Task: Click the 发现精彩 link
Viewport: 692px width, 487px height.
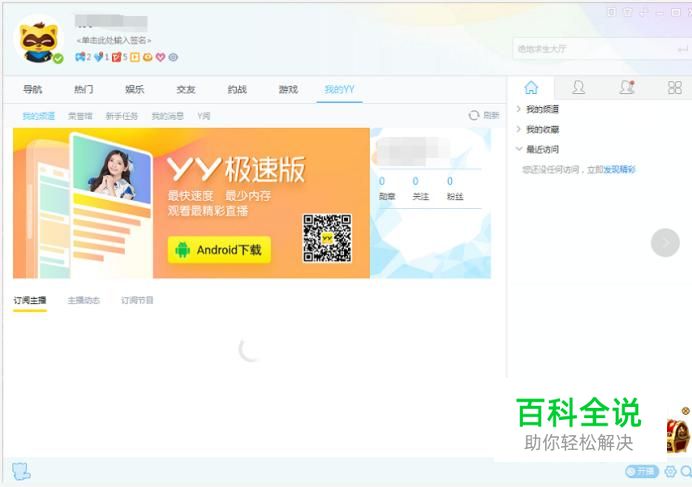Action: pyautogui.click(x=619, y=169)
